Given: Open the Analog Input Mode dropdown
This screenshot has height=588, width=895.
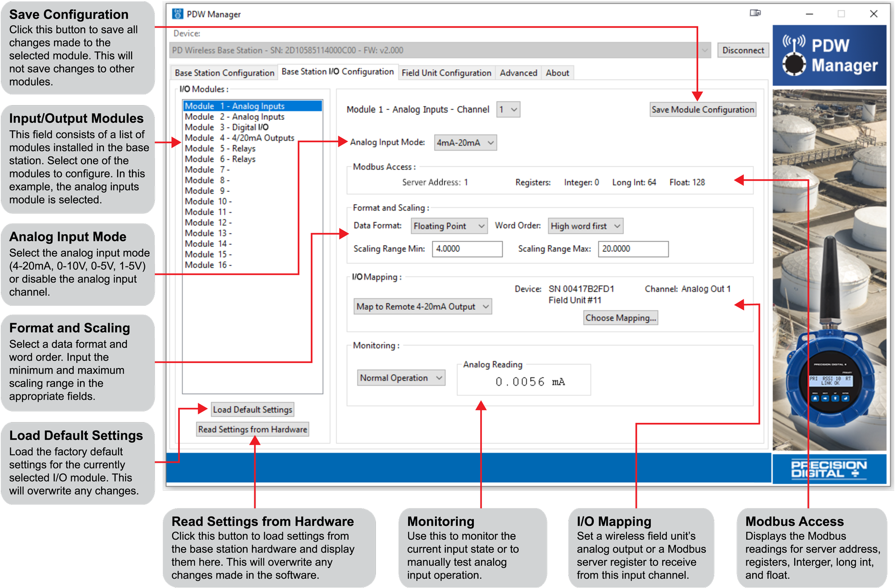Looking at the screenshot, I should coord(465,143).
